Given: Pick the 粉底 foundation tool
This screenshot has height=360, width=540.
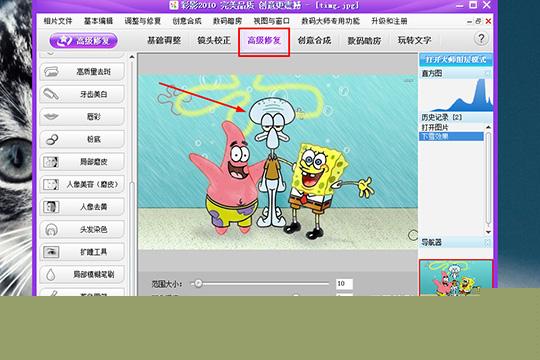Looking at the screenshot, I should pyautogui.click(x=82, y=139).
